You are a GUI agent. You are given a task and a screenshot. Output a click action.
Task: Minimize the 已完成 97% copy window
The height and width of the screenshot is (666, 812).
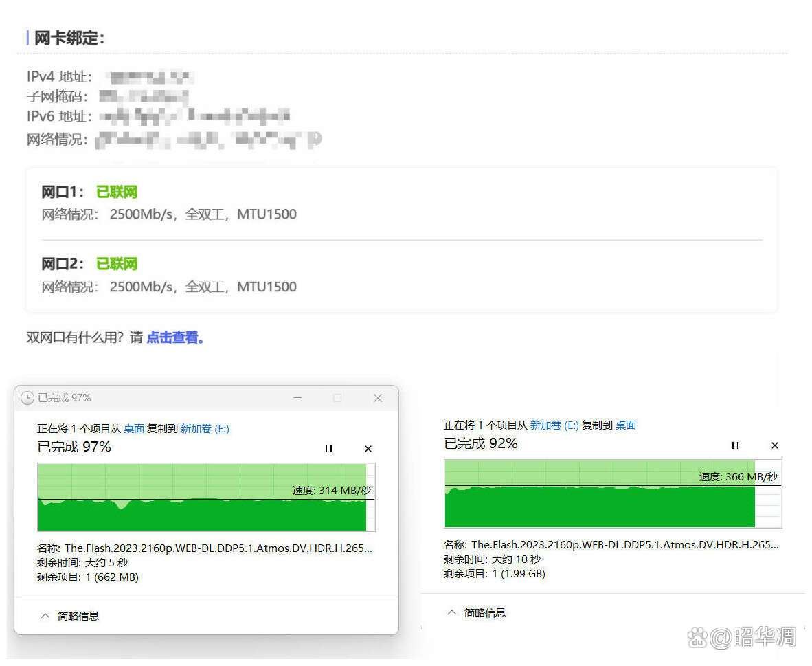(x=297, y=398)
